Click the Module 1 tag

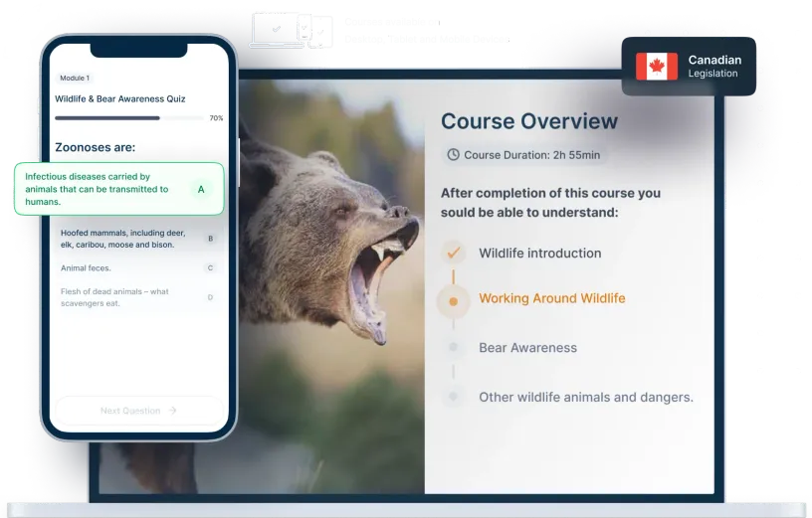point(75,79)
